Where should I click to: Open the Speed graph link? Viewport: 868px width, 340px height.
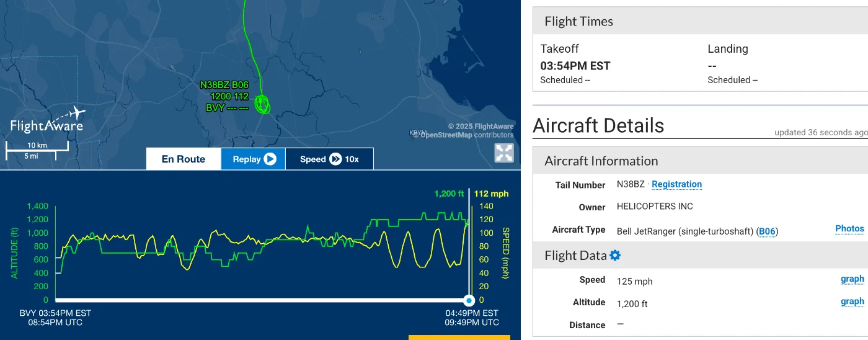(x=852, y=279)
